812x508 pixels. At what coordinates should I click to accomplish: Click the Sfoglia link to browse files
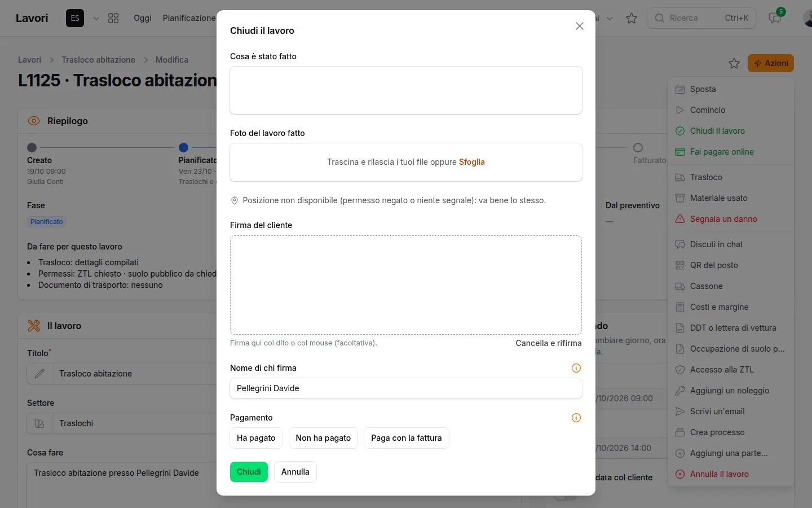(x=472, y=162)
